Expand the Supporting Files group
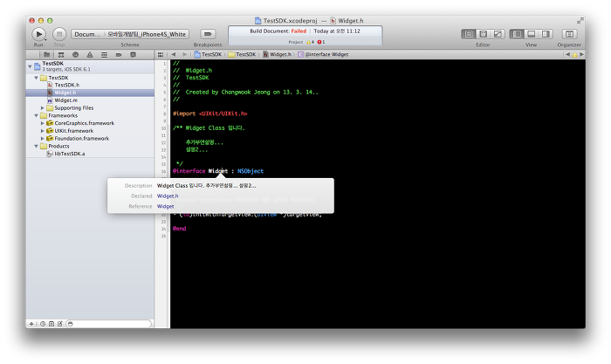The height and width of the screenshot is (364, 611). [43, 108]
